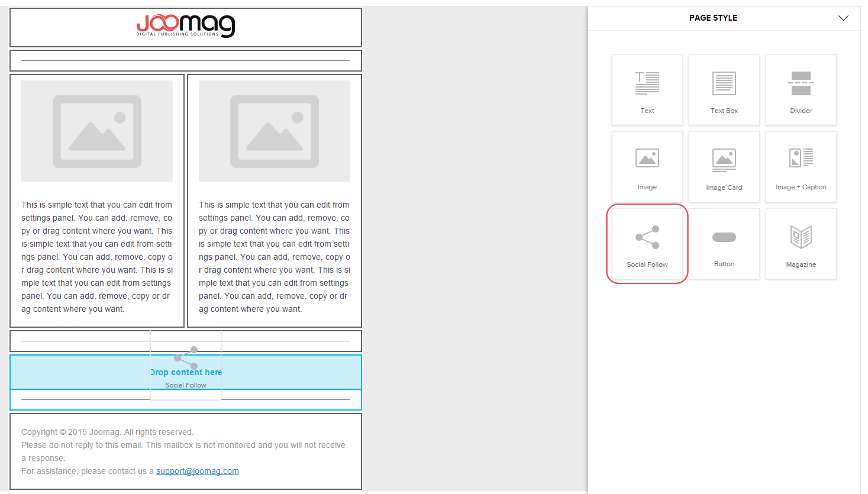Click the copyright footer text block
The width and height of the screenshot is (868, 494).
[x=183, y=451]
